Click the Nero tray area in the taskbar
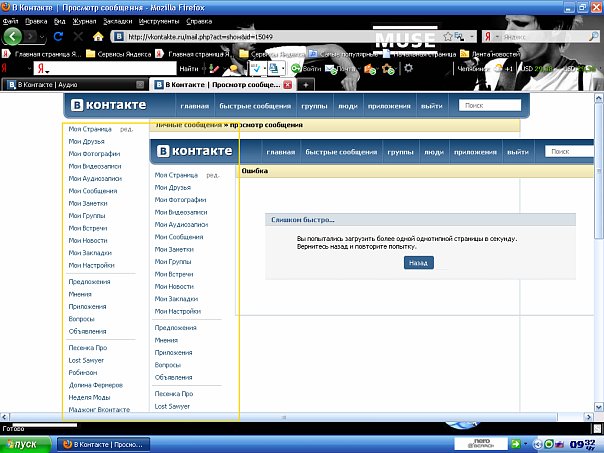This screenshot has width=604, height=453. (x=481, y=444)
